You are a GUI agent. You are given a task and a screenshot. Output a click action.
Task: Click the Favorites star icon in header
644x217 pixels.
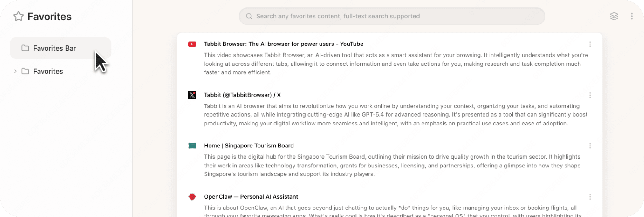19,16
